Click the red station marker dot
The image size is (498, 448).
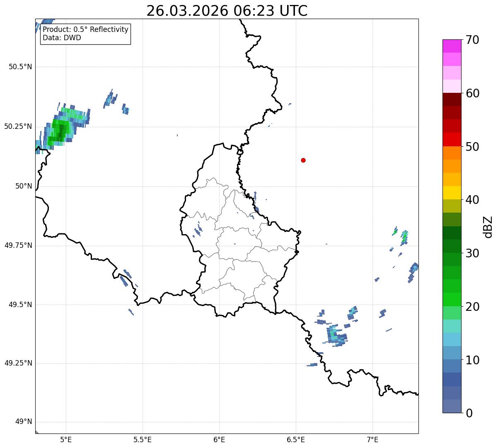pos(303,160)
